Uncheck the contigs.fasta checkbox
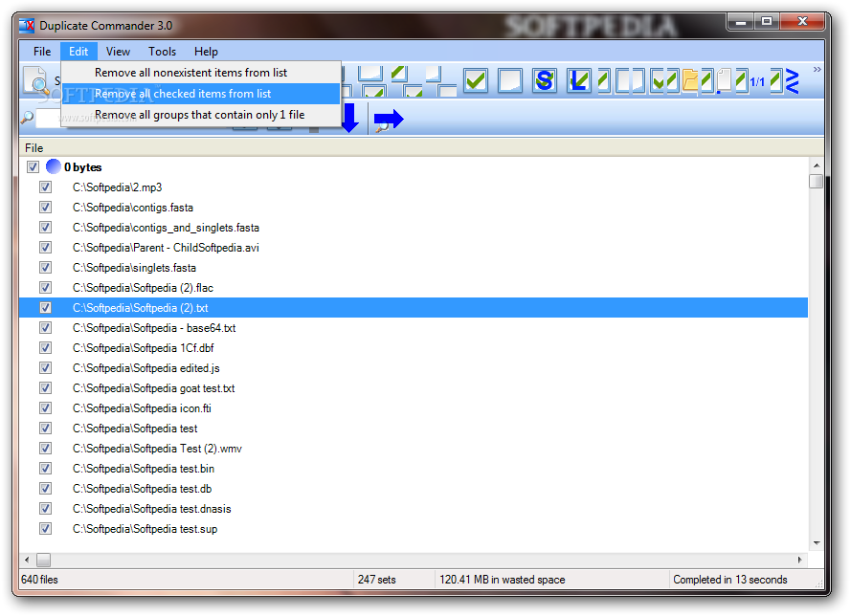851x616 pixels. click(45, 208)
